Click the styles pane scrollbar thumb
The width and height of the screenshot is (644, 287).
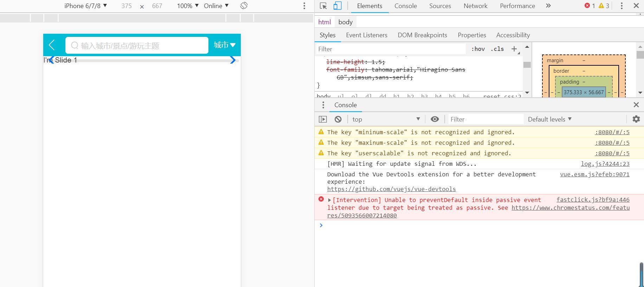click(x=527, y=65)
